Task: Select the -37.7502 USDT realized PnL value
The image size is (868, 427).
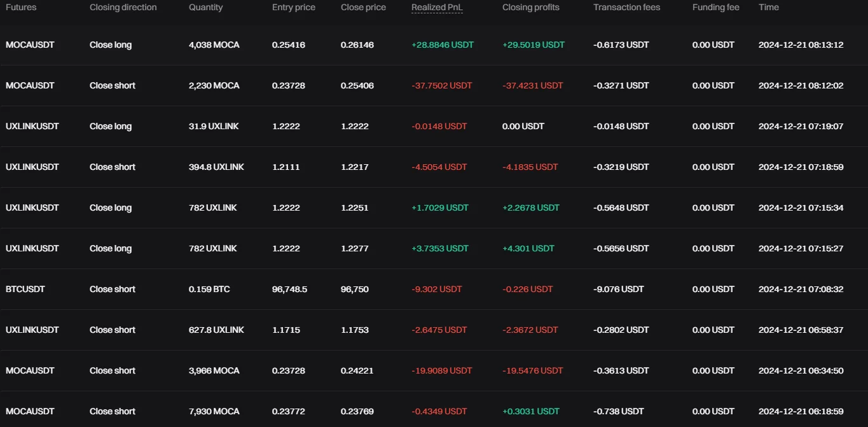Action: (441, 86)
